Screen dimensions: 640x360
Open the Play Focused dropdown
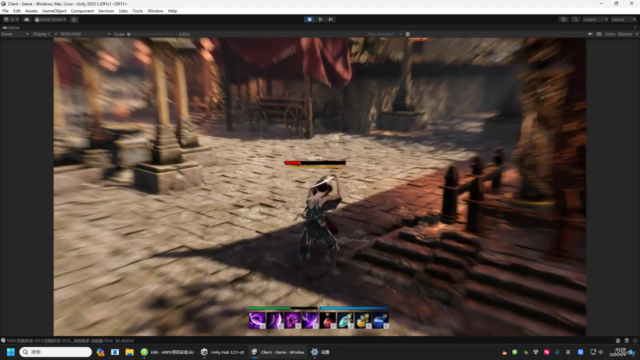(x=384, y=34)
